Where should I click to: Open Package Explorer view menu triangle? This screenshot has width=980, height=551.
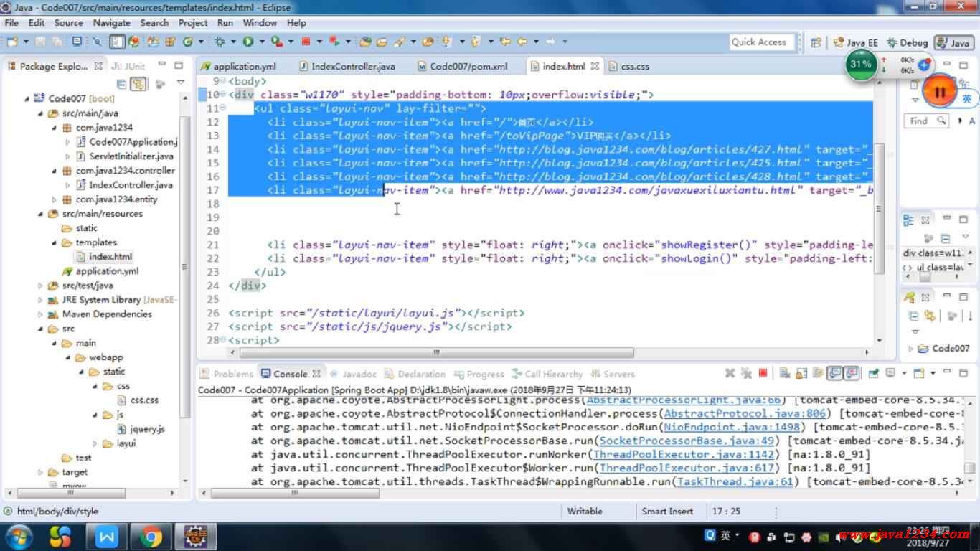pos(180,83)
